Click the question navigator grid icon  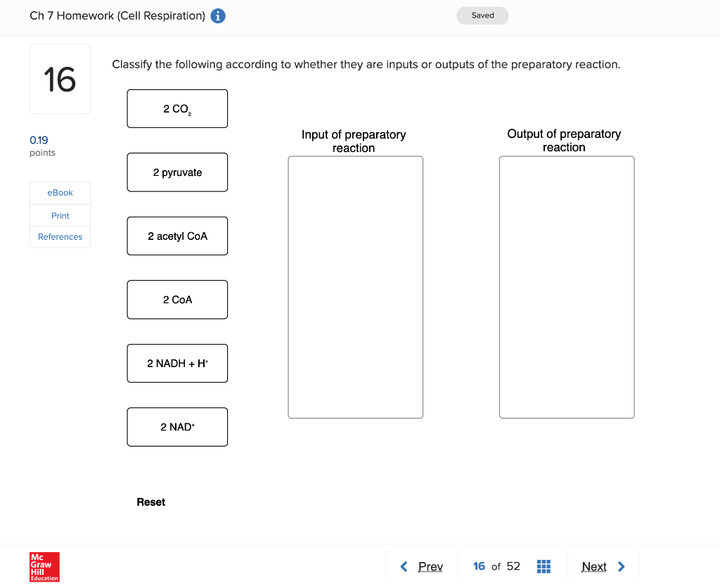544,566
